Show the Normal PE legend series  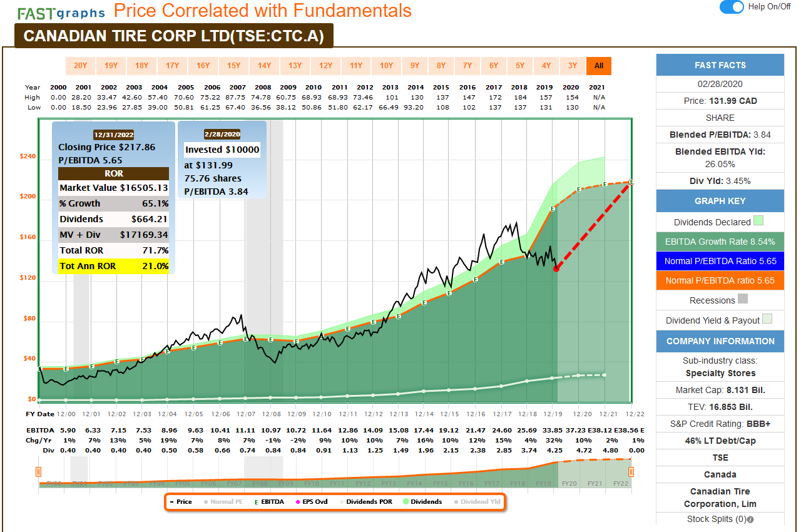coord(222,502)
